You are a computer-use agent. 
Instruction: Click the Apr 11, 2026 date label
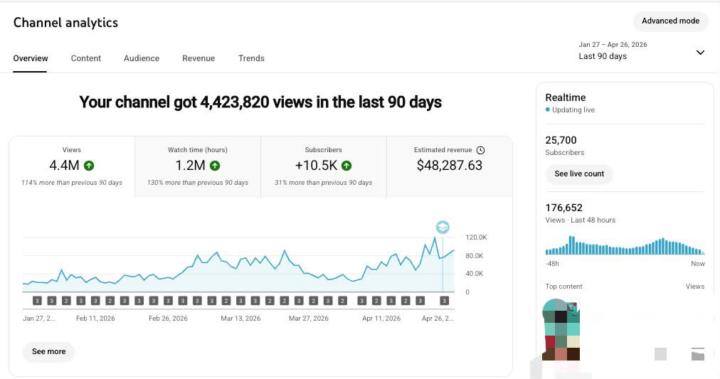pos(381,318)
